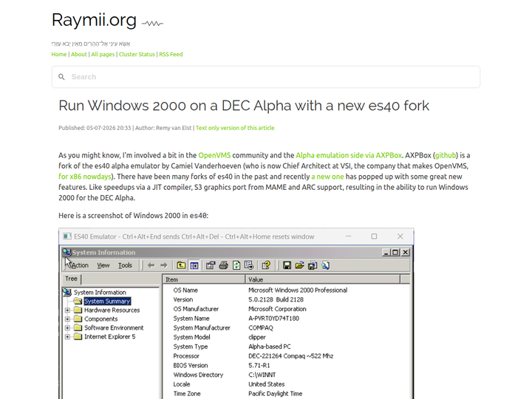The image size is (532, 399).
Task: Click the System Manufacturer value COMPAQ
Action: (x=261, y=328)
